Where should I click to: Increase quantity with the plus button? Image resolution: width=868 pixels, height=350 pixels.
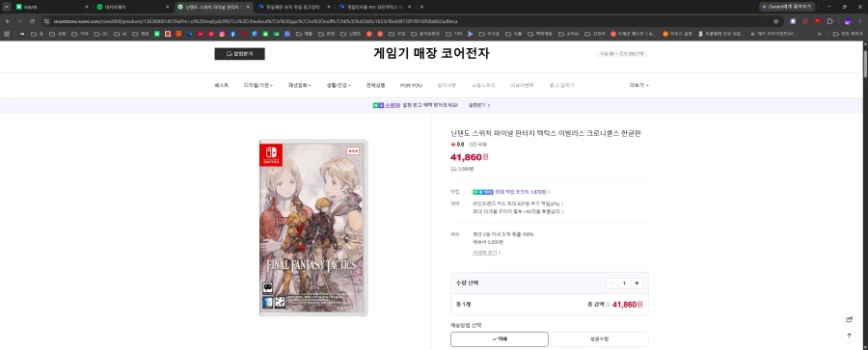pos(637,283)
